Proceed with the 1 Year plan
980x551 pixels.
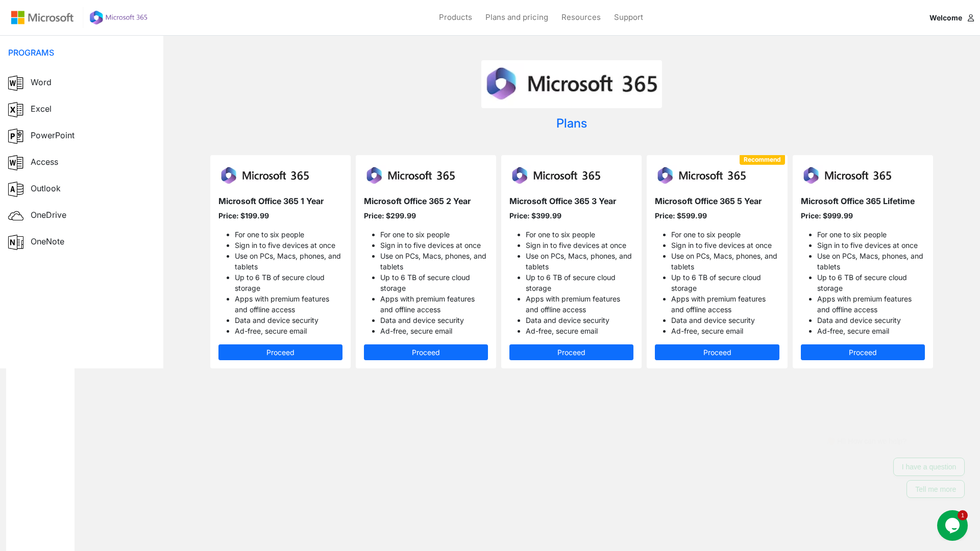pyautogui.click(x=280, y=353)
